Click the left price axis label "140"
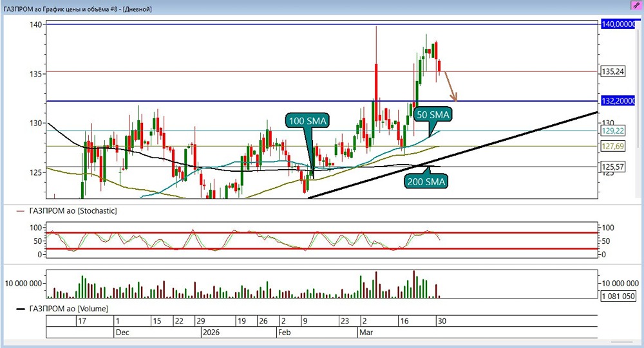Image resolution: width=644 pixels, height=348 pixels. click(35, 24)
